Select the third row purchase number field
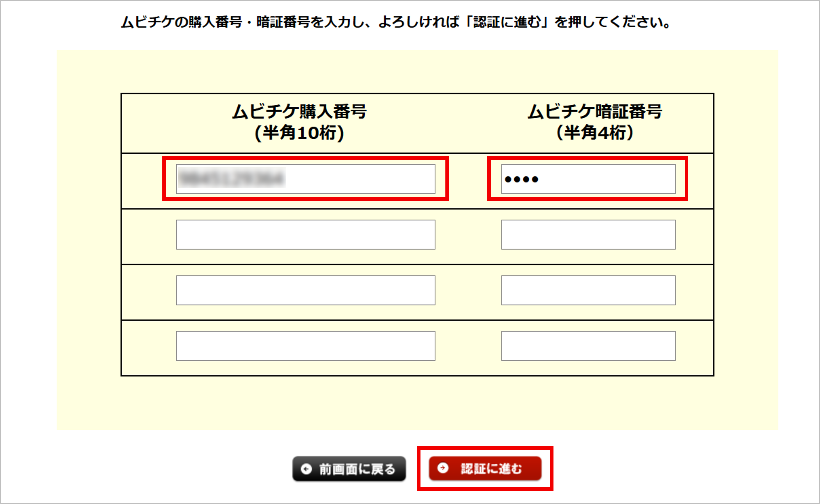Viewport: 820px width, 504px height. [x=305, y=290]
